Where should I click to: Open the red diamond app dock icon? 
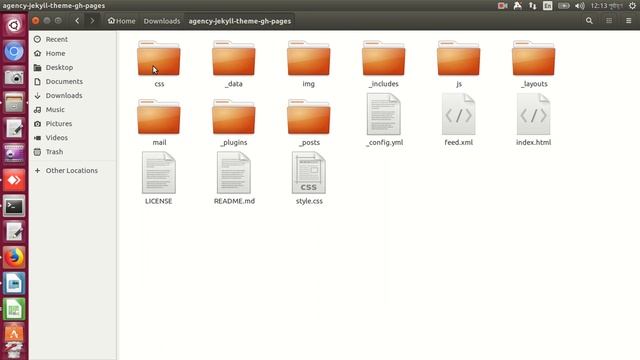pos(14,180)
